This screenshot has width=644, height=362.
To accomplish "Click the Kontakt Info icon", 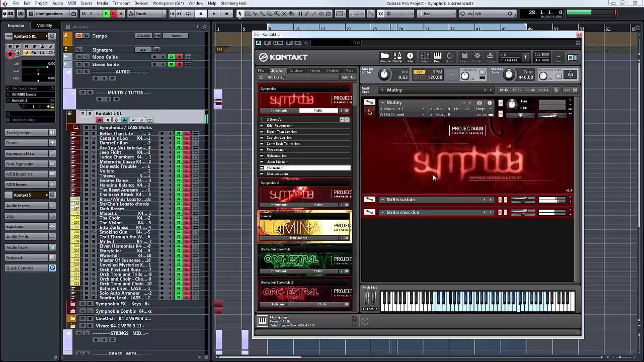I will point(410,57).
